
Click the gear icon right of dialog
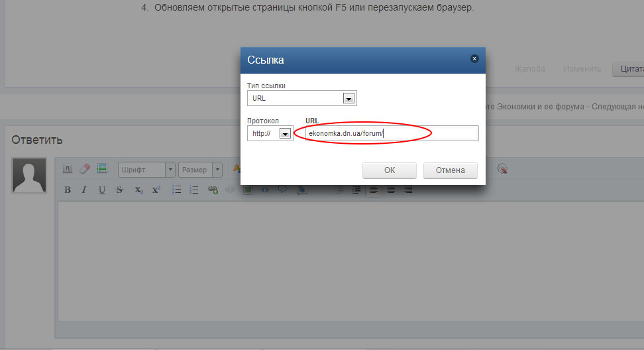pyautogui.click(x=502, y=169)
